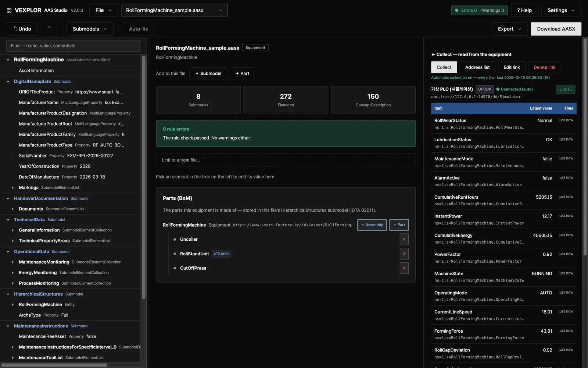Viewport: 588px width, 368px height.
Task: Expand GeneralInformation collection
Action: (13, 230)
